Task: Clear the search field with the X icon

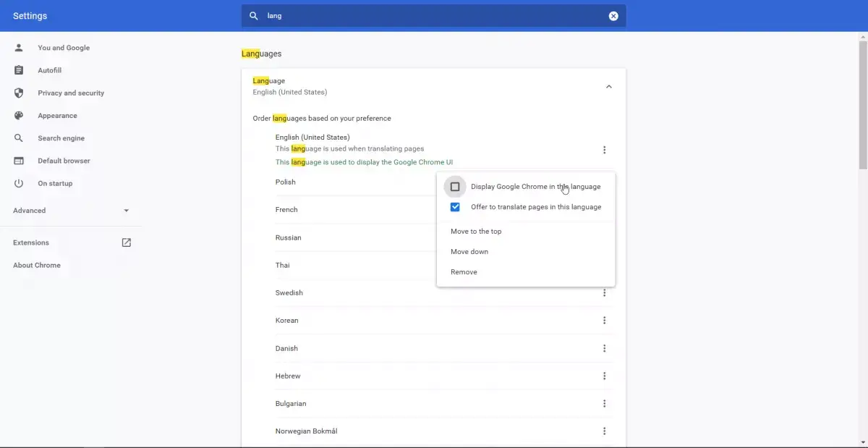Action: 613,16
